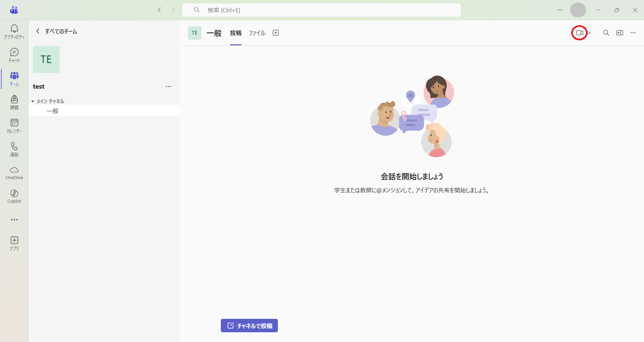Search within this channel using the magnifier
This screenshot has height=342, width=644.
(606, 33)
